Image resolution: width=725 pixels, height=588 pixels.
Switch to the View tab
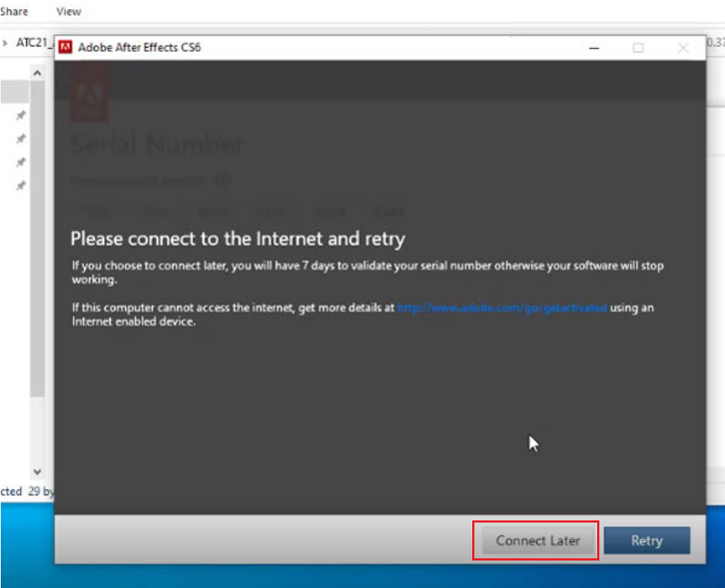(x=68, y=12)
